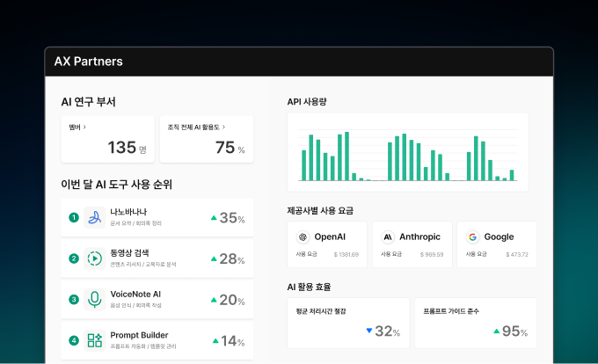598x364 pixels.
Task: Click the Google logo icon
Action: click(x=472, y=237)
